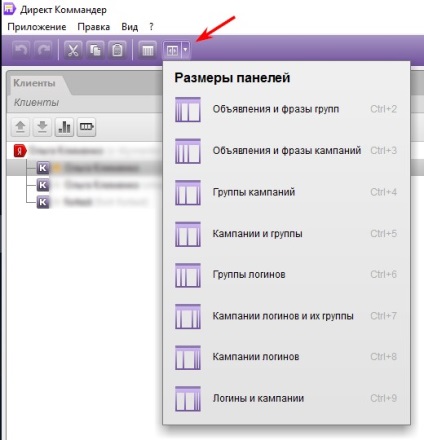Select the red Я account tree row
Viewport: 424px width, 440px height.
[85, 151]
